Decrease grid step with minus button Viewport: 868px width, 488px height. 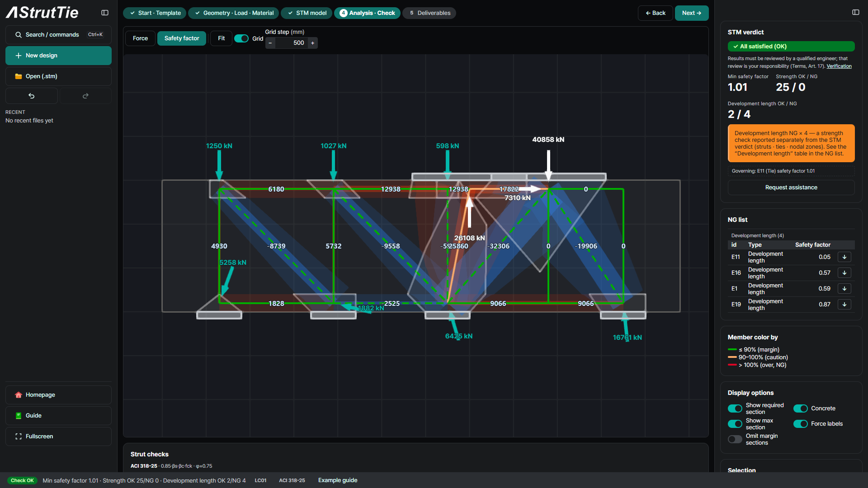point(270,43)
